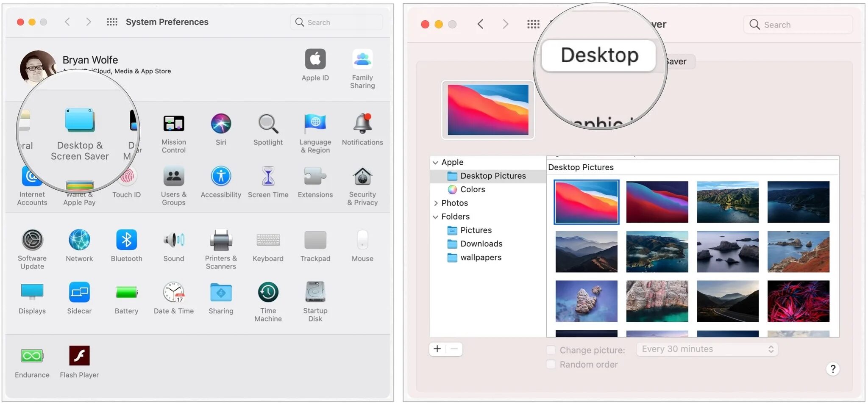Open Every 30 minutes interval dropdown
868x404 pixels.
point(707,349)
